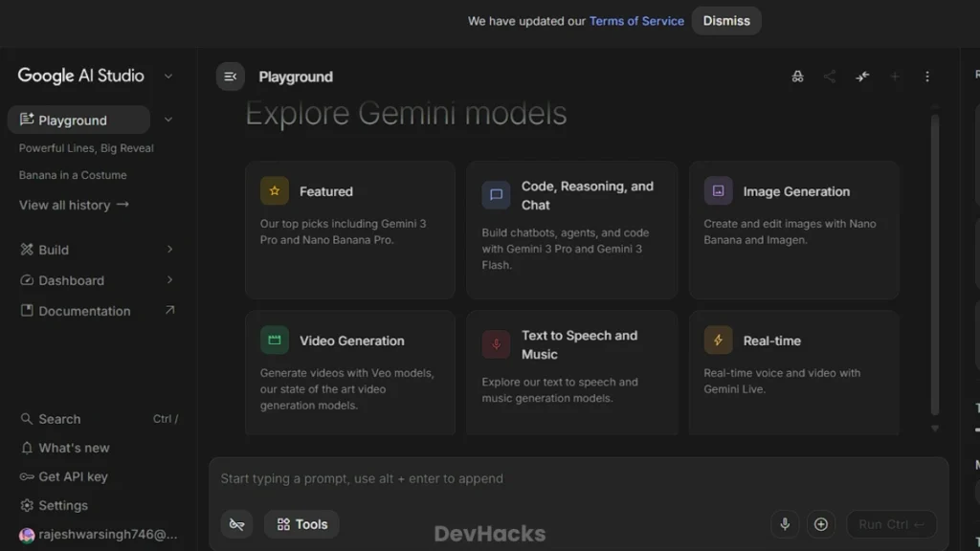Open Banana in a Costume history item
The width and height of the screenshot is (980, 551).
(x=73, y=175)
